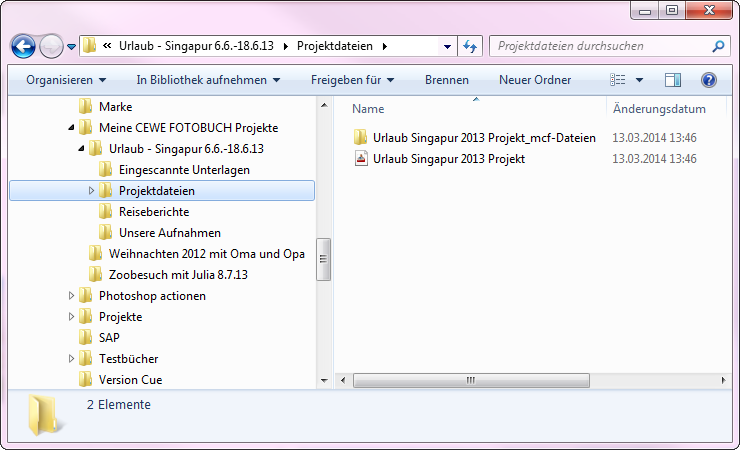Select the SAP folder
Screen dimensions: 740x450
(x=109, y=338)
